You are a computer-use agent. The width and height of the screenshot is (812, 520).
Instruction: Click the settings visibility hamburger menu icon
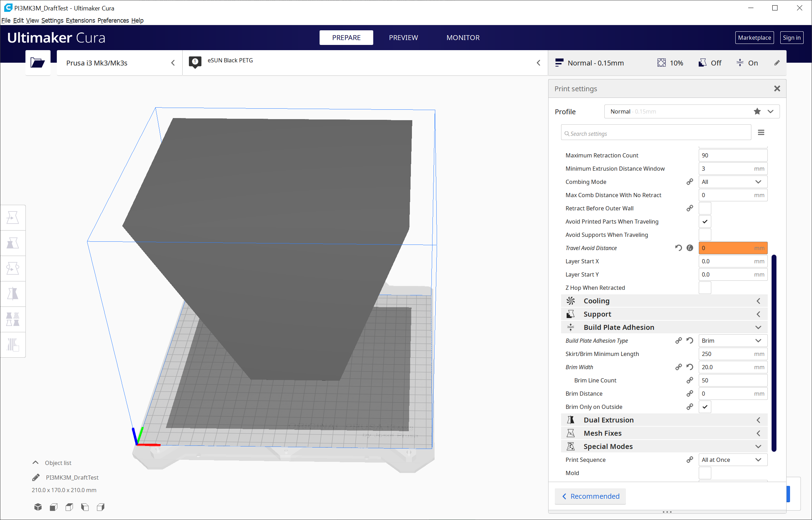click(x=761, y=132)
